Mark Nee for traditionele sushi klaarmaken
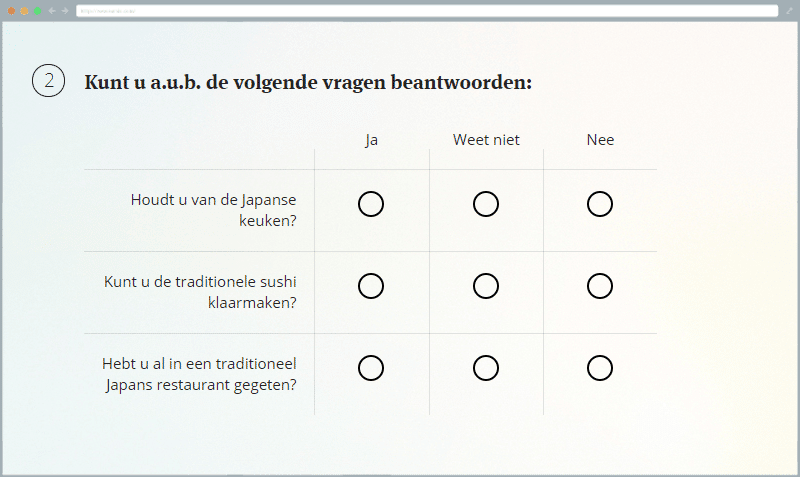800x477 pixels. click(600, 286)
